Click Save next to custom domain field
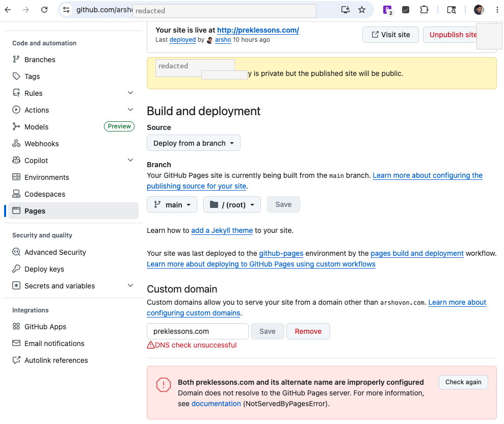Viewport: 504px width, 424px height. pyautogui.click(x=268, y=331)
